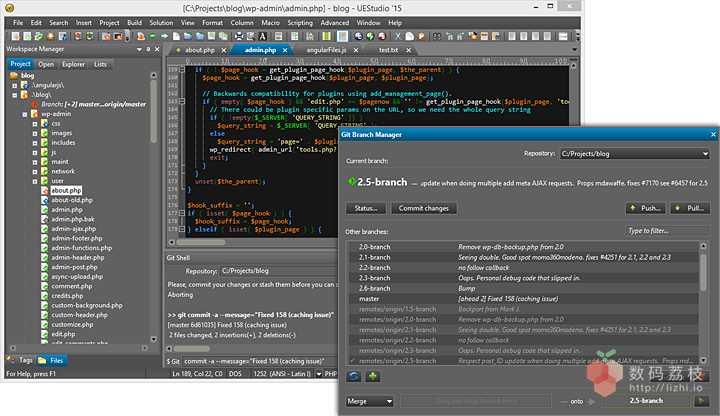Screen dimensions: 720x416
Task: Expand the network folder in project tree
Action: point(34,172)
